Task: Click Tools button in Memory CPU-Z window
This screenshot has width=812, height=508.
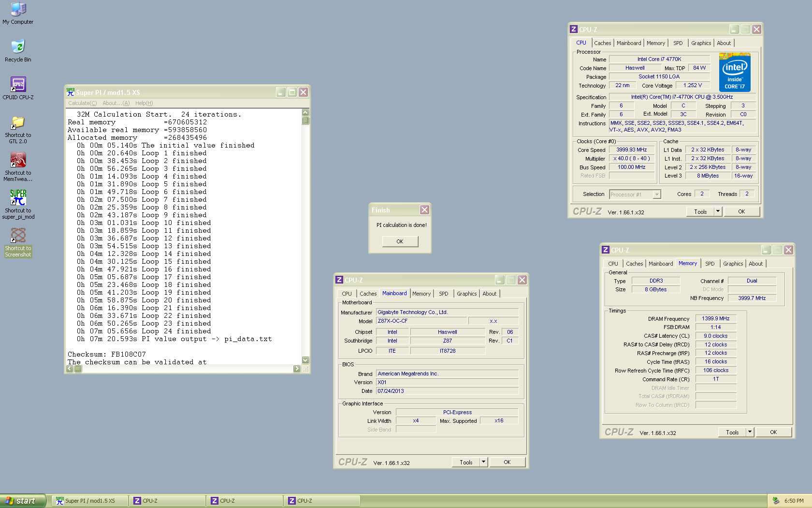Action: tap(732, 432)
